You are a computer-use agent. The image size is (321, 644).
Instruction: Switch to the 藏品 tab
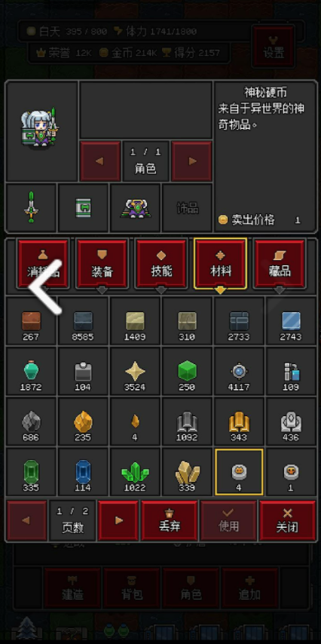coord(280,264)
